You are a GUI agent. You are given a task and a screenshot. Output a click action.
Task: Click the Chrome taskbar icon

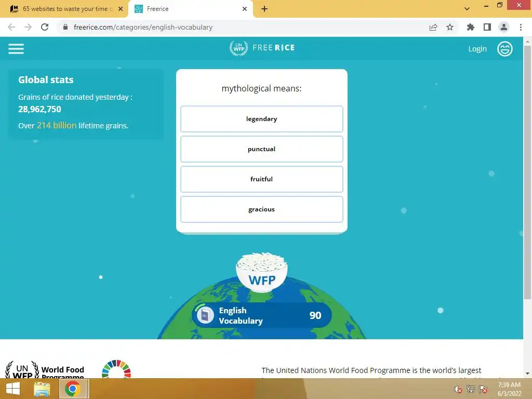(x=72, y=389)
